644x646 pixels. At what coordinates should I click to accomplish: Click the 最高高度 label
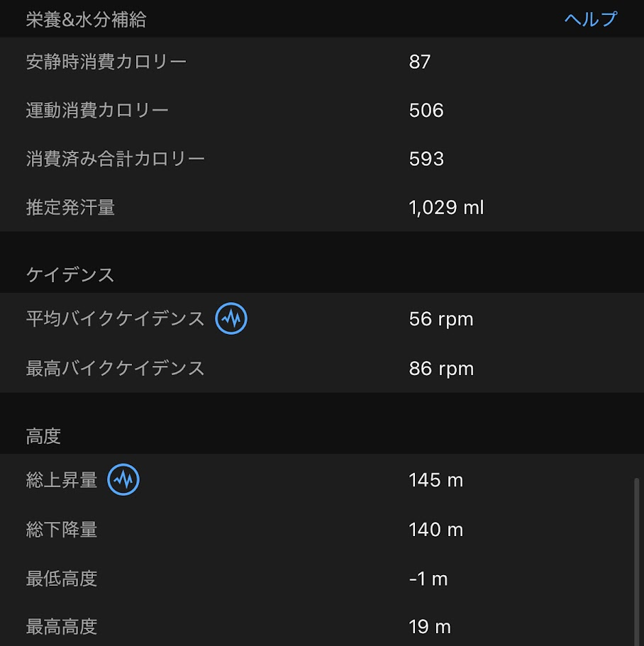pyautogui.click(x=62, y=627)
